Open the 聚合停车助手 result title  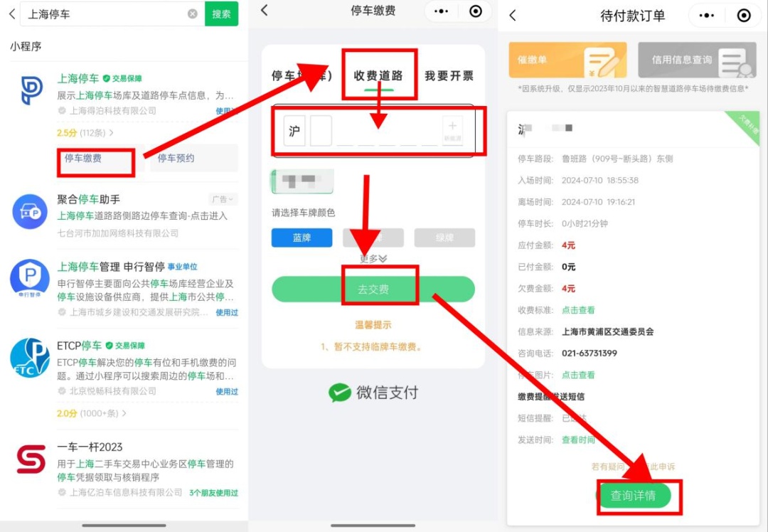pyautogui.click(x=89, y=199)
